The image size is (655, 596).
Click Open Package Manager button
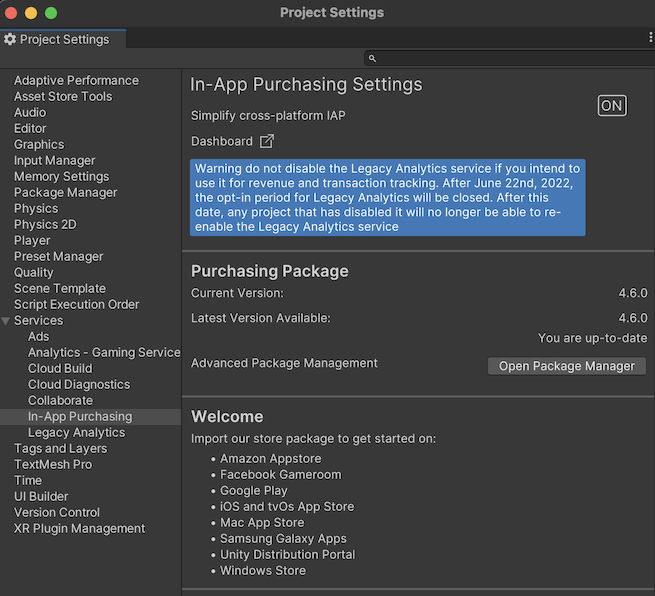tap(566, 366)
